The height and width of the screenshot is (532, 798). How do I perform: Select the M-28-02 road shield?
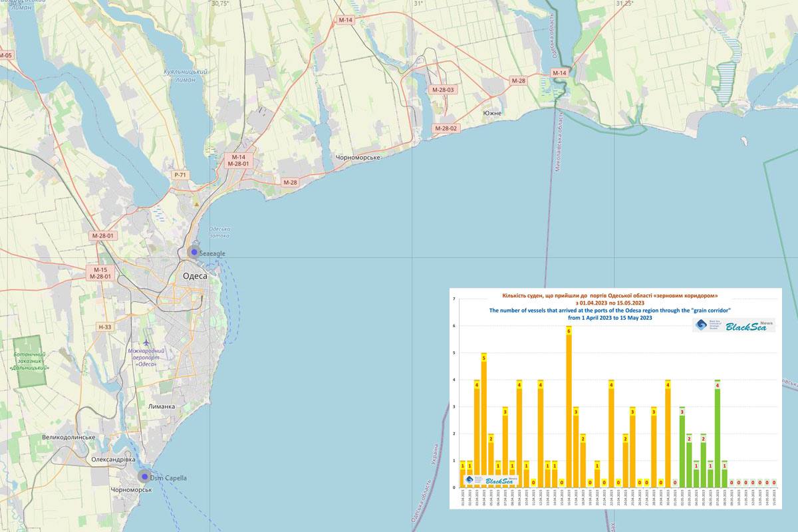[x=446, y=128]
